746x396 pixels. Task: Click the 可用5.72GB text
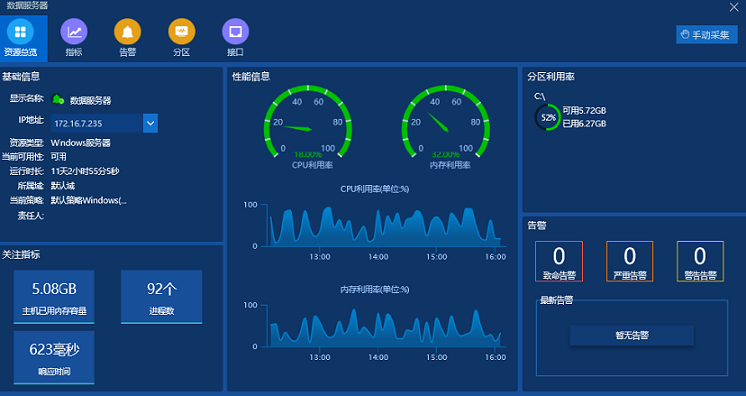click(x=584, y=110)
